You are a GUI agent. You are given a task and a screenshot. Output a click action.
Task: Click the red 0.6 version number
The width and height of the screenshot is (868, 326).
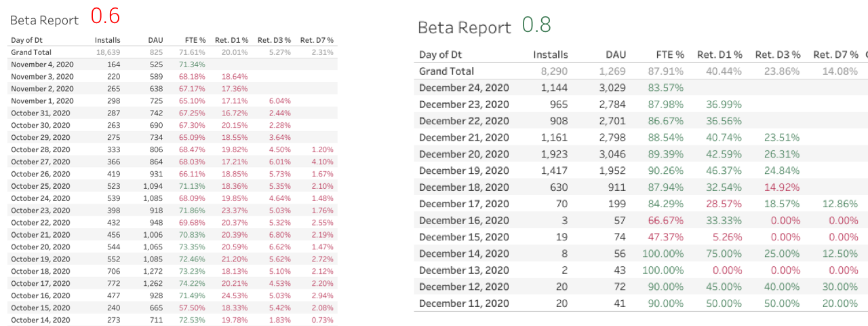[x=105, y=17]
